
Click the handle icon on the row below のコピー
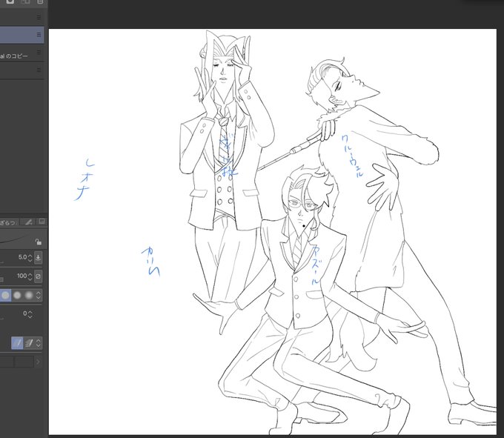39,70
